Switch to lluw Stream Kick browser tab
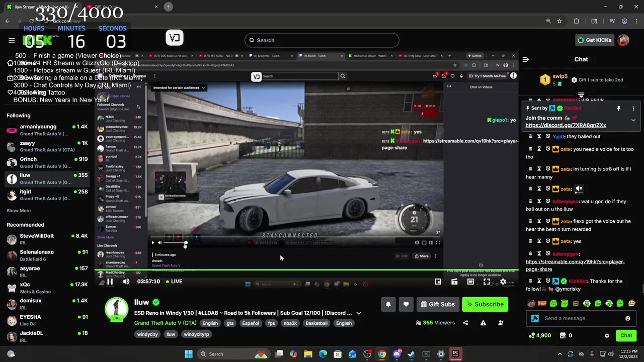This screenshot has width=644, height=362. pos(43,7)
